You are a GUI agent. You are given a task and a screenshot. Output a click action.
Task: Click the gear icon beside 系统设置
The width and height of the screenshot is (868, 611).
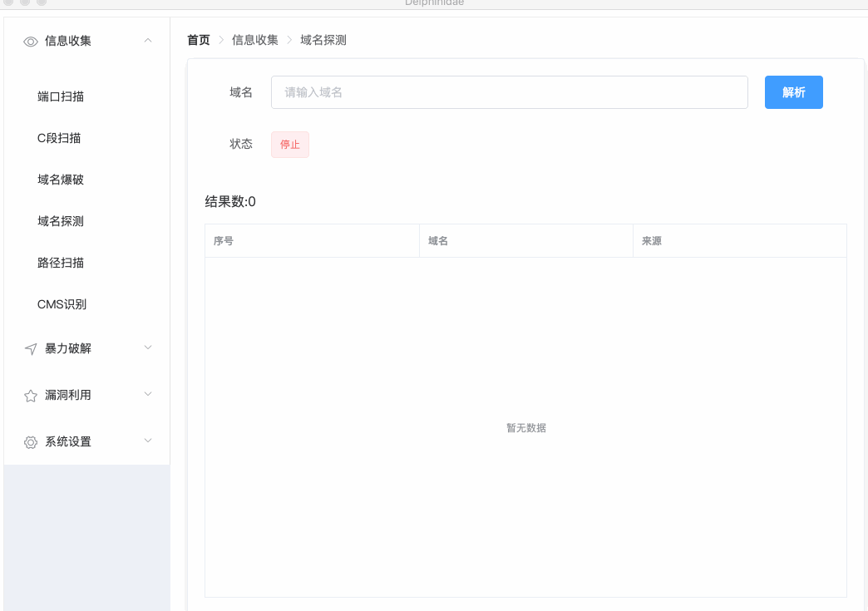(x=31, y=442)
